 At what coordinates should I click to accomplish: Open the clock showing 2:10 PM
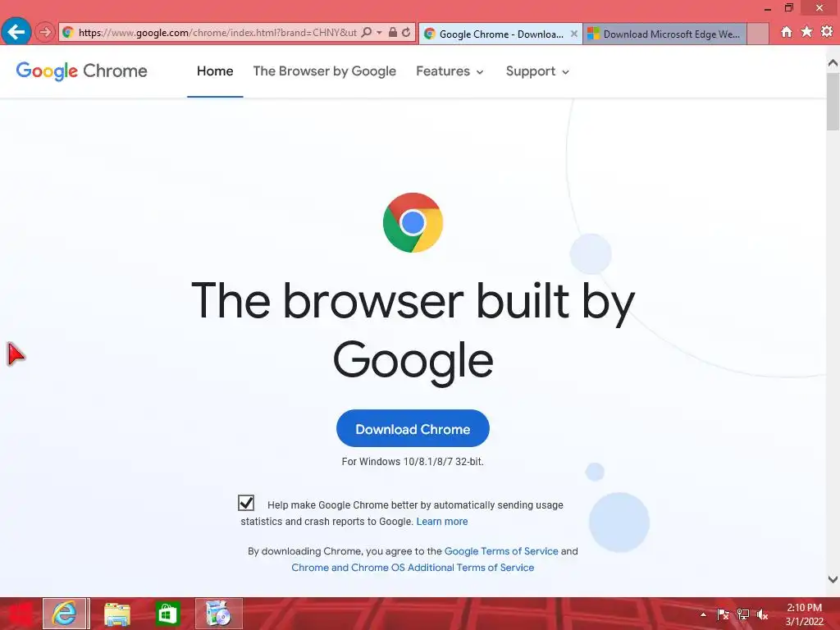pos(804,614)
